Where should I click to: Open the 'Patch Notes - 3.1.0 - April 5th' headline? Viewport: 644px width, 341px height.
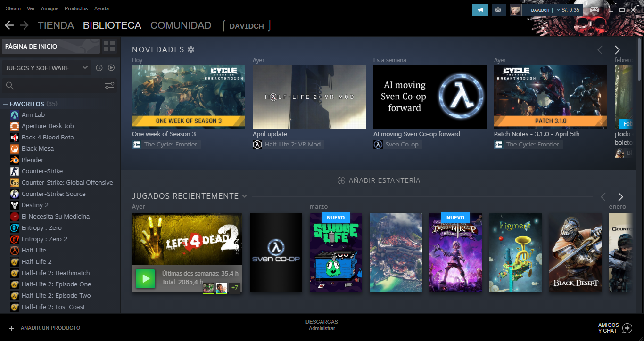coord(537,134)
